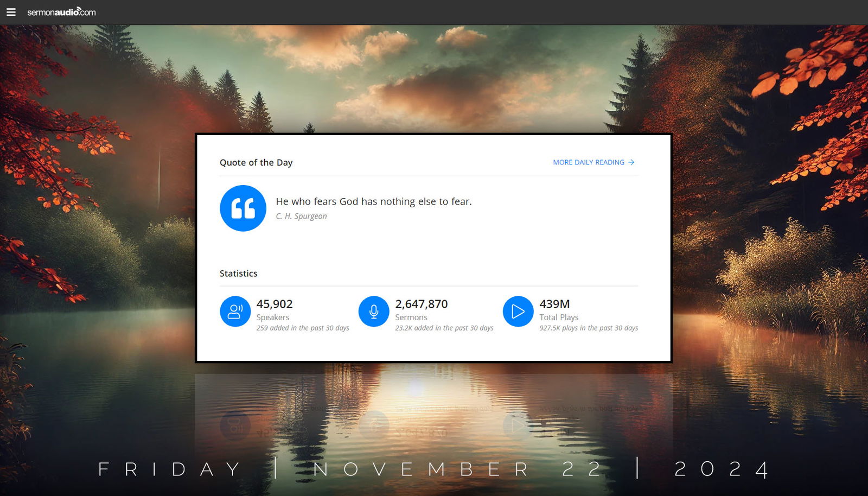Click the 2,647,870 sermons count
Image resolution: width=868 pixels, height=496 pixels.
coord(422,304)
